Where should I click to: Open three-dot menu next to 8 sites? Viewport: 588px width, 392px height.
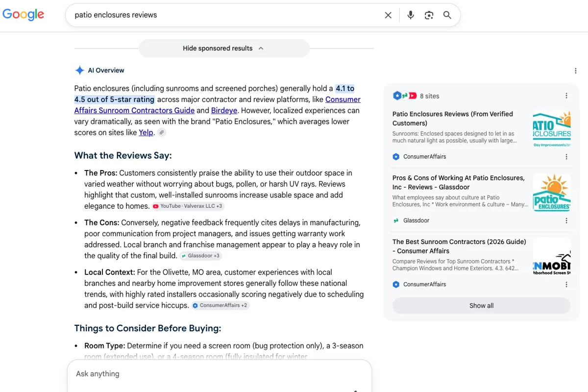pos(566,96)
